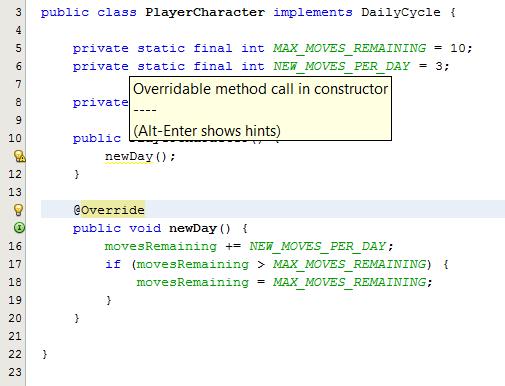505x386 pixels.
Task: Click the yellow lightbulb hint icon beside @Override
Action: coord(19,210)
